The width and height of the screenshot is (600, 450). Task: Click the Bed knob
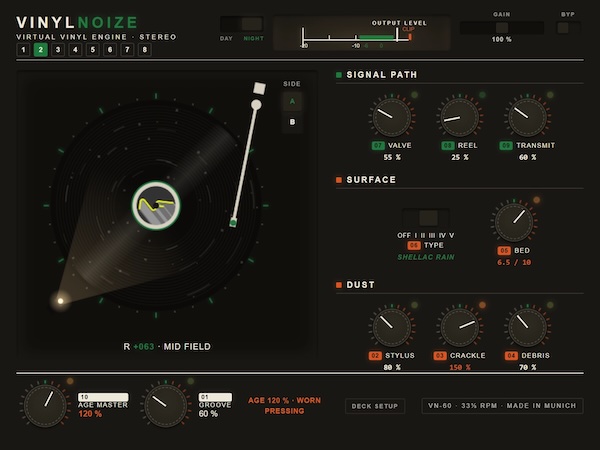coord(514,222)
